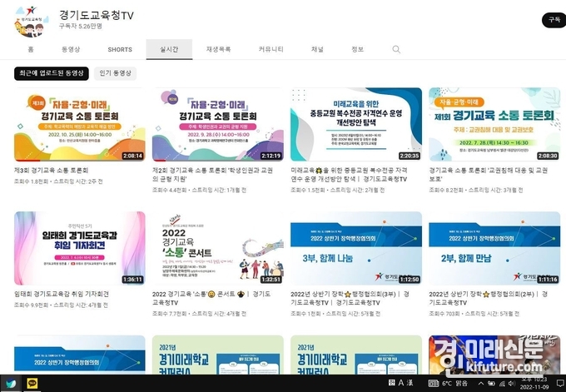Open the 2022 경기교육 소통 콘서트 thumbnail
The width and height of the screenshot is (566, 392).
[218, 248]
